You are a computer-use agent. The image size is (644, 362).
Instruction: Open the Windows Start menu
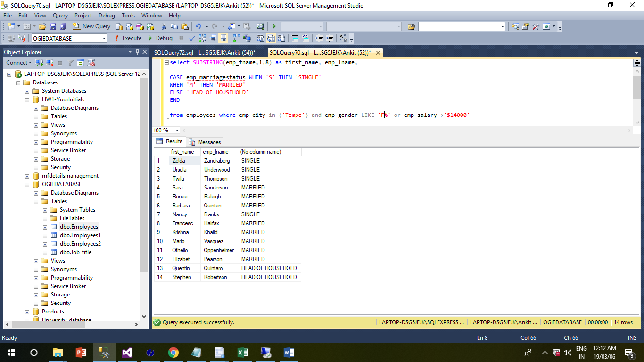[x=11, y=352]
